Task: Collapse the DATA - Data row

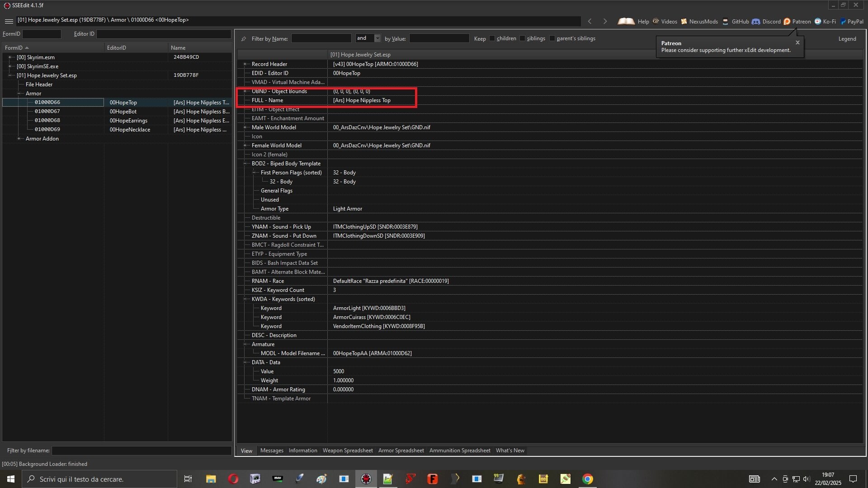Action: 245,362
